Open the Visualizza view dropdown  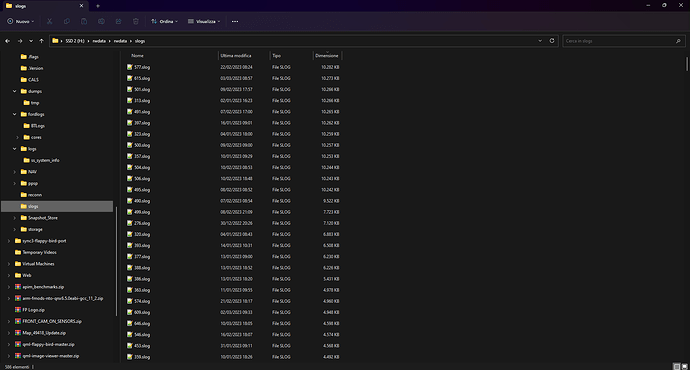[204, 21]
